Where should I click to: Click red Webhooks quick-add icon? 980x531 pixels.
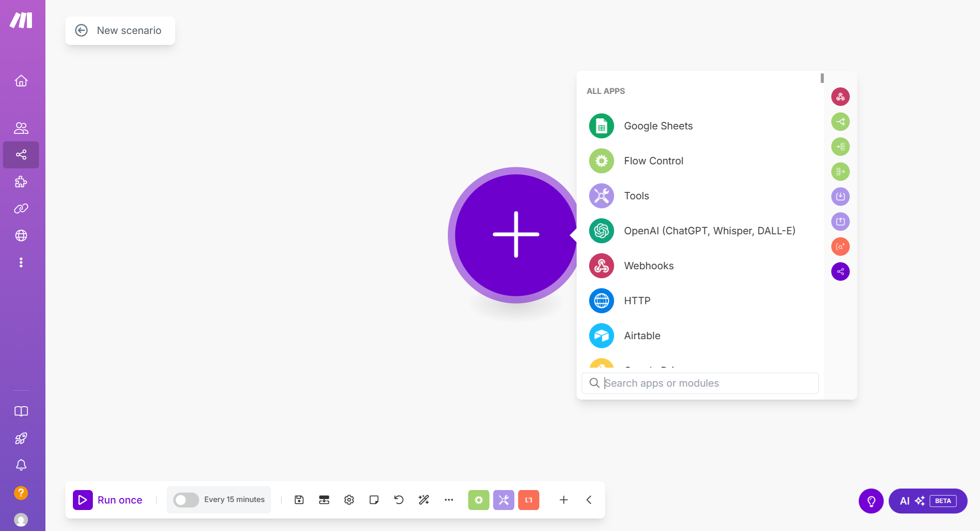[840, 97]
